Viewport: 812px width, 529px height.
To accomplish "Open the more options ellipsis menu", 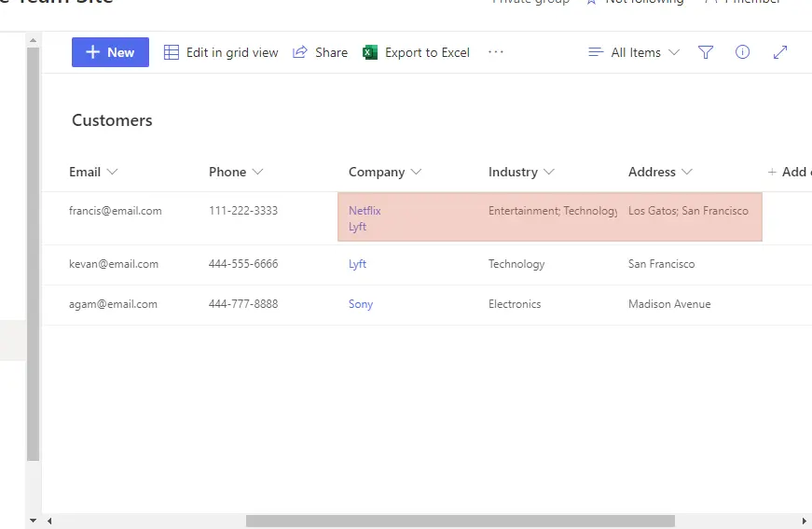I will click(x=496, y=52).
